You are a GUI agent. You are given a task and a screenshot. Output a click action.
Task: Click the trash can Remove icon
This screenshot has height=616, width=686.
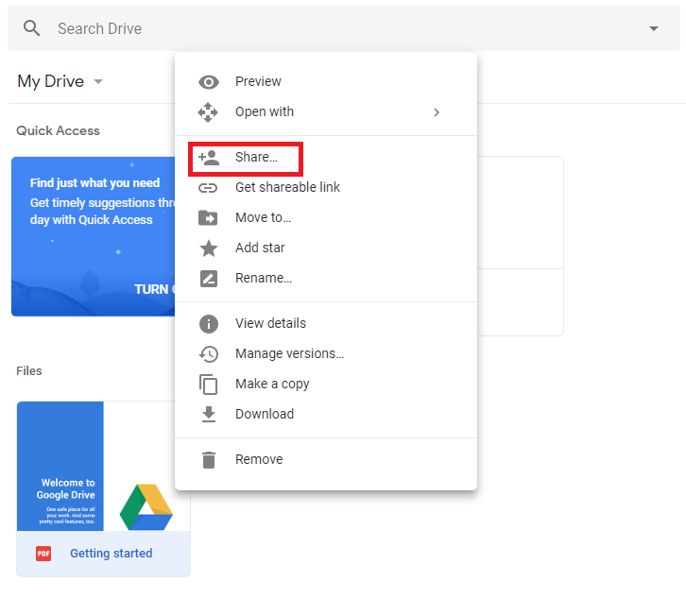click(208, 460)
